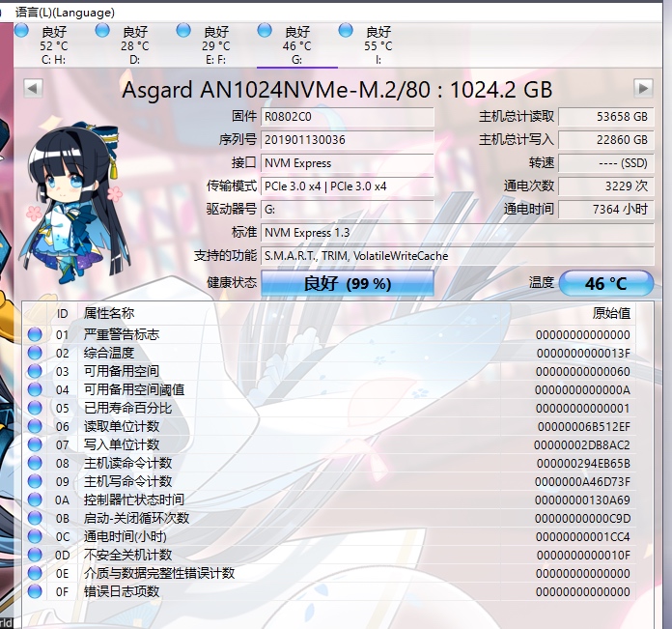
Task: Click raw value 00000006B512EF
Action: coord(584,427)
